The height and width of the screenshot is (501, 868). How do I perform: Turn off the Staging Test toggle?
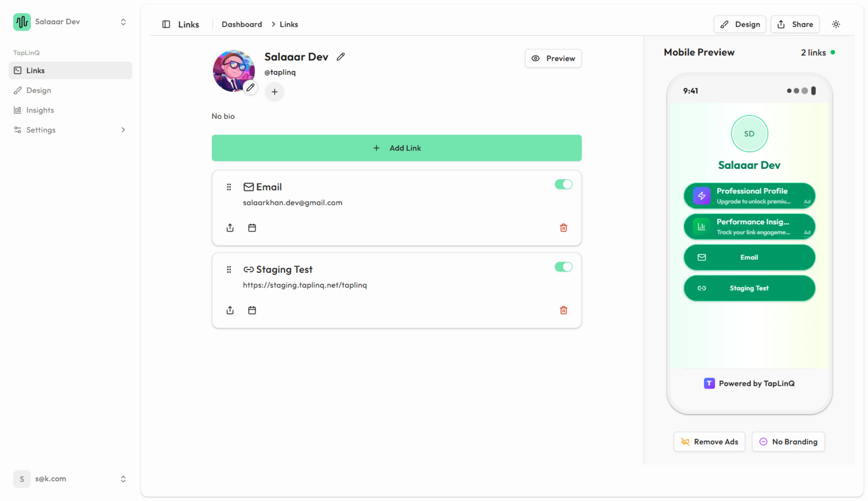(x=563, y=267)
